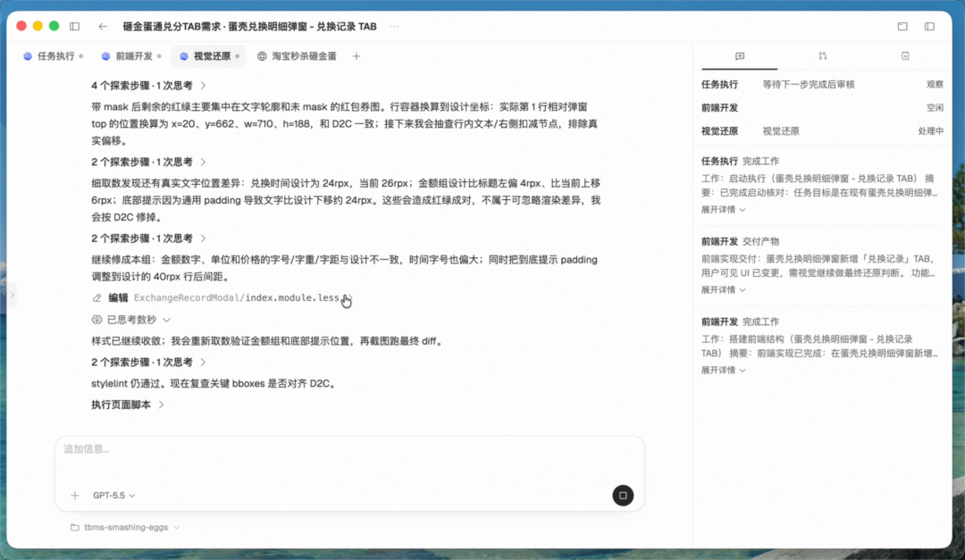Image resolution: width=965 pixels, height=560 pixels.
Task: Open the document icon tab in right panel
Action: point(905,56)
